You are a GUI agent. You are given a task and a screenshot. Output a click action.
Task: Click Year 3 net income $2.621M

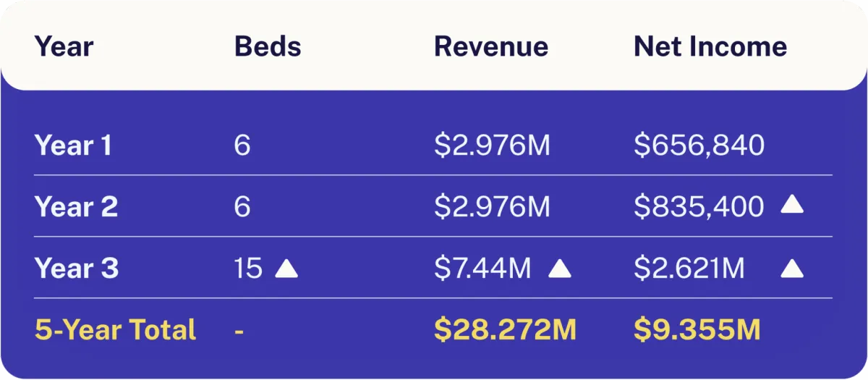pos(689,269)
